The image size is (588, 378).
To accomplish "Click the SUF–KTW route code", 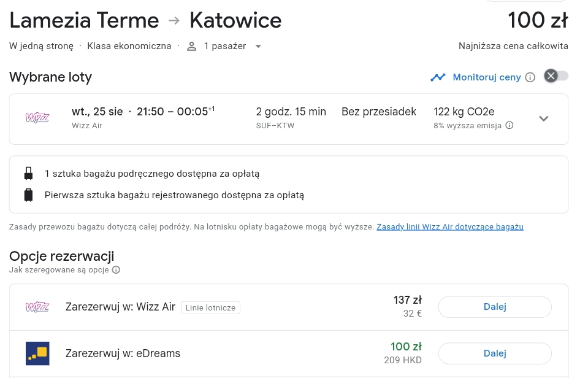I will click(x=275, y=126).
